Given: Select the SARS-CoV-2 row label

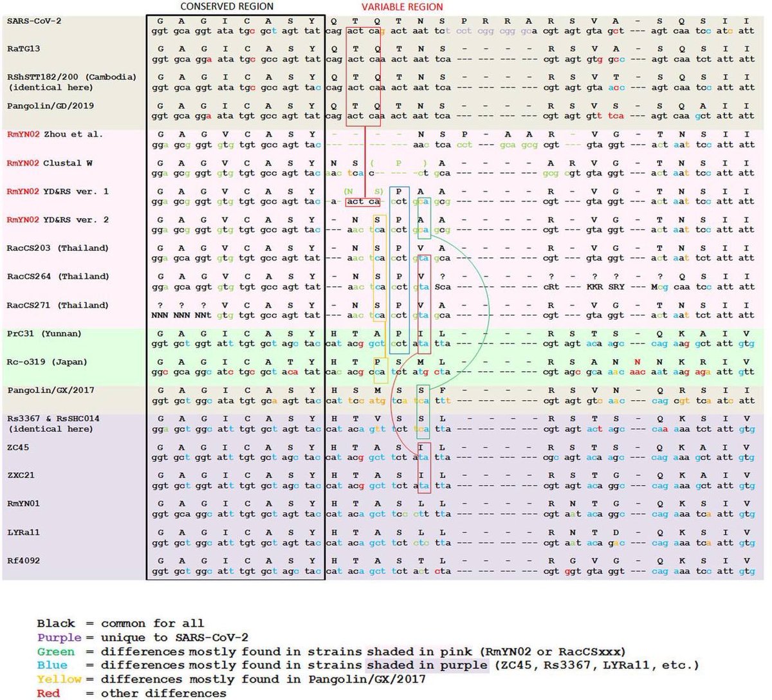Looking at the screenshot, I should [34, 21].
